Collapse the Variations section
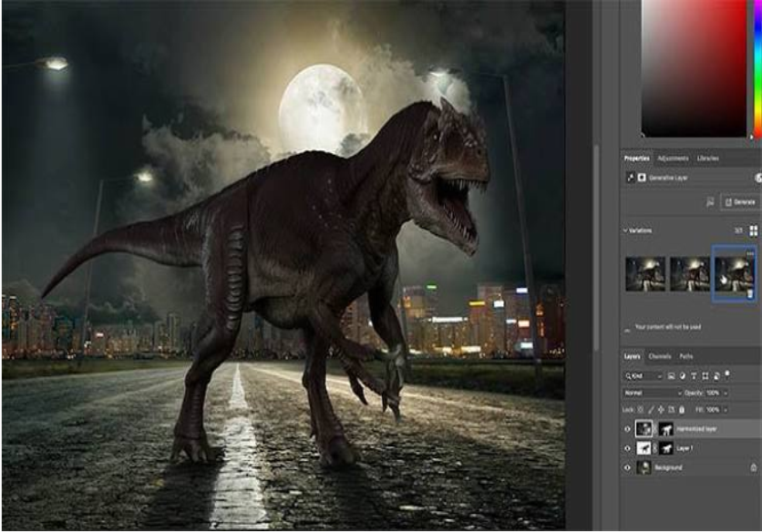Viewport: 762px width, 532px height. pyautogui.click(x=625, y=230)
